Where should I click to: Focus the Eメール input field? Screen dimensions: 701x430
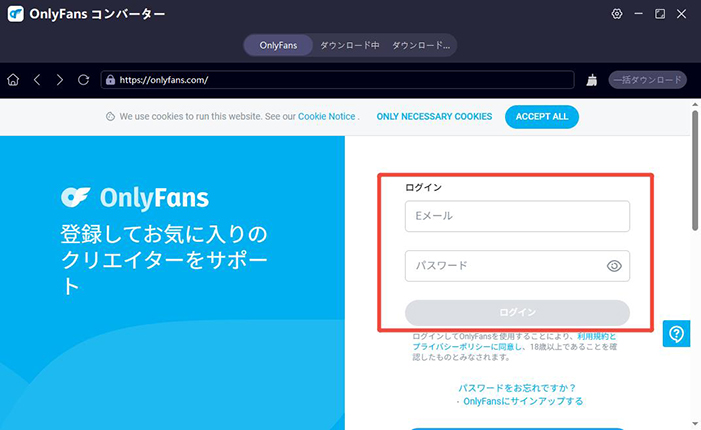click(x=517, y=216)
